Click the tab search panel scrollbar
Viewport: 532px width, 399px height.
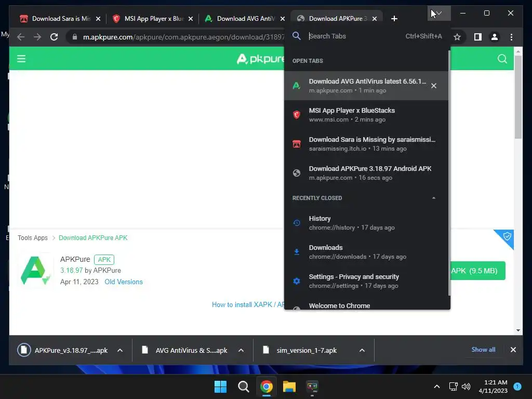click(x=449, y=173)
